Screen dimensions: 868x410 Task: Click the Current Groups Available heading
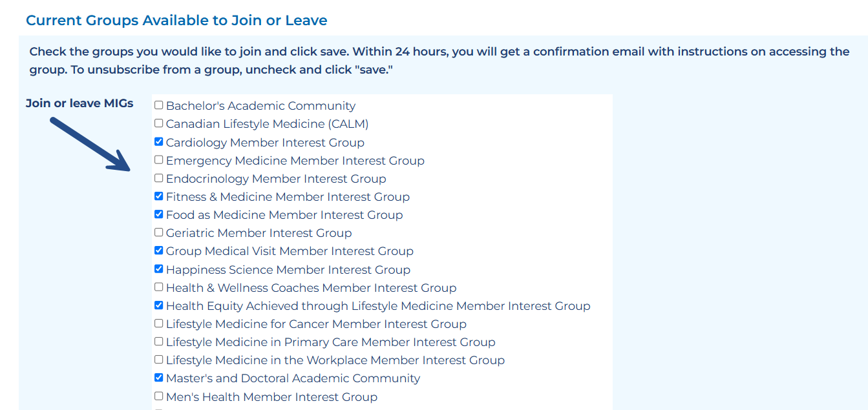[x=176, y=20]
